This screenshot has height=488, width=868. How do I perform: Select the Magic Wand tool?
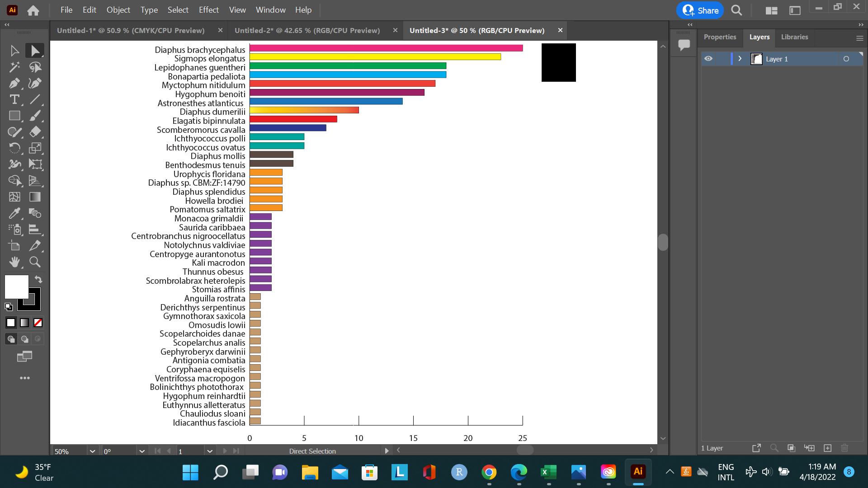point(14,67)
